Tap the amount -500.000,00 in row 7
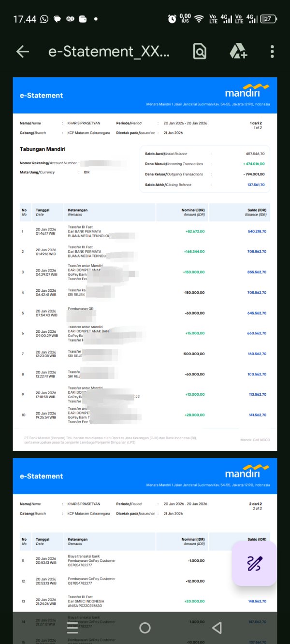 pos(194,354)
